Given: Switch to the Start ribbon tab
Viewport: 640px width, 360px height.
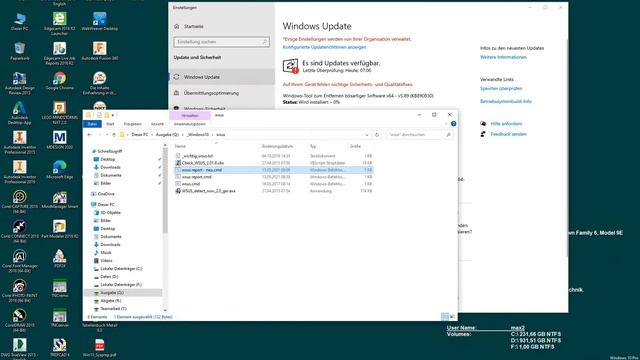Looking at the screenshot, I should 110,124.
